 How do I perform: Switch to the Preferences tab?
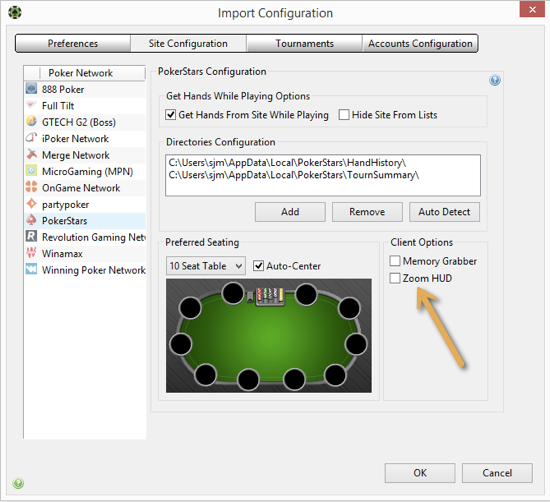click(73, 43)
